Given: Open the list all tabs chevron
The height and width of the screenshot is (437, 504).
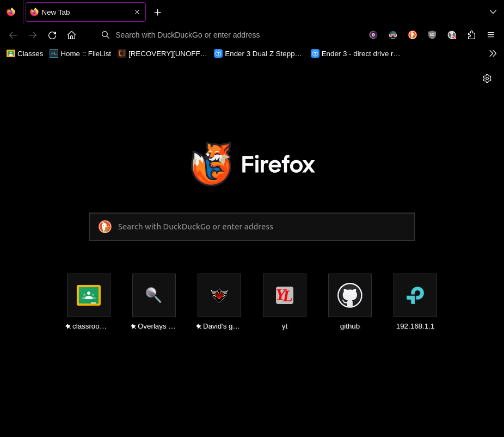Looking at the screenshot, I should point(493,12).
